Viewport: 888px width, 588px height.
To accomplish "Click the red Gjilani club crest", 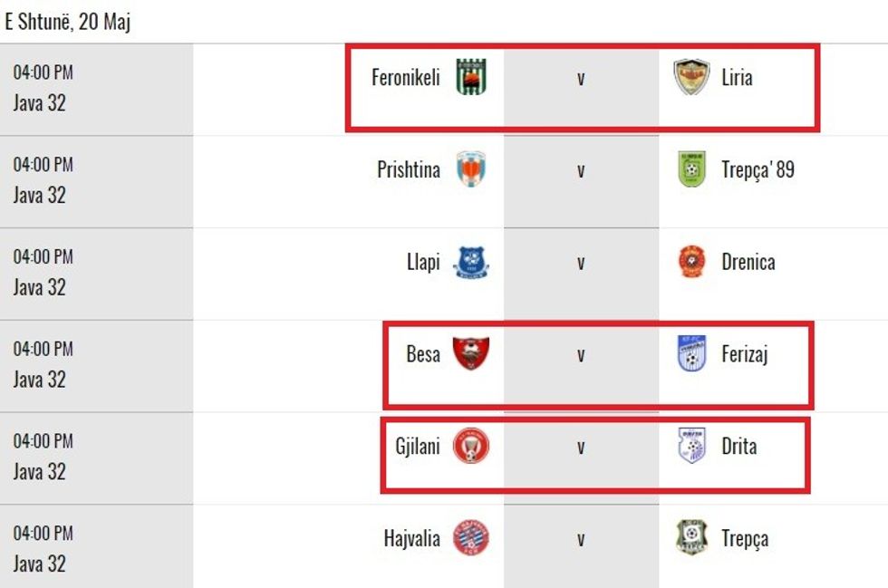I will [471, 446].
